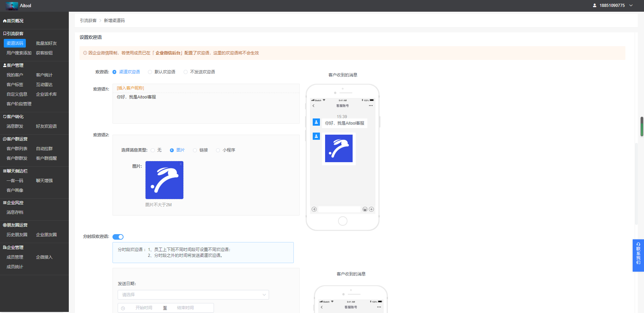The width and height of the screenshot is (644, 313).
Task: Click the plus icon in phone preview
Action: (x=372, y=209)
